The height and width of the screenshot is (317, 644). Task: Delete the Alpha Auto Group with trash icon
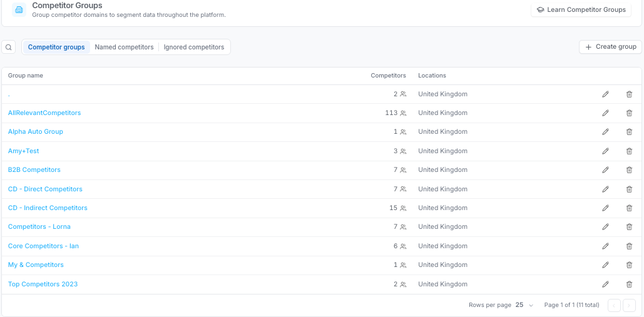[x=629, y=132]
